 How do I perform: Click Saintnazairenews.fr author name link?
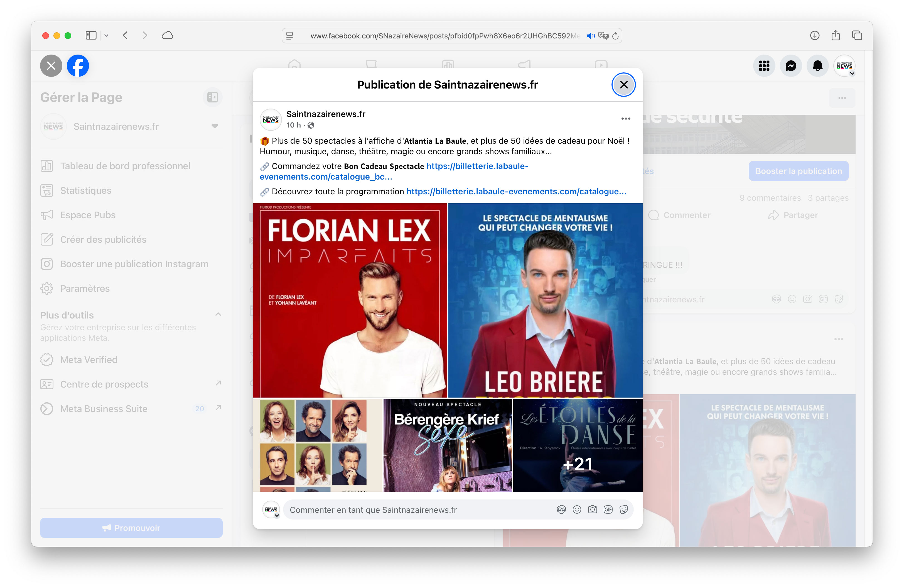point(326,114)
